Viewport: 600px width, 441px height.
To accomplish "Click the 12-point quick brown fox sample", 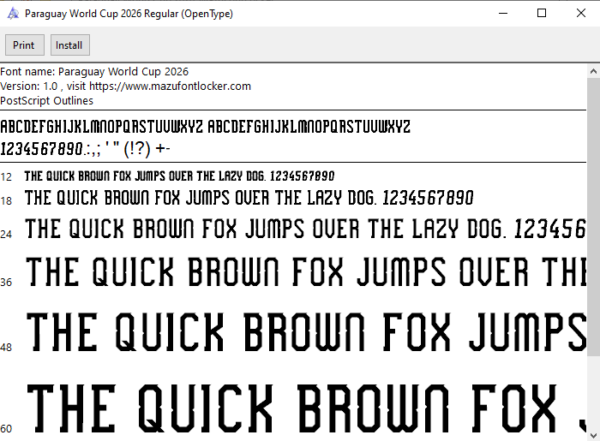I will coord(179,176).
